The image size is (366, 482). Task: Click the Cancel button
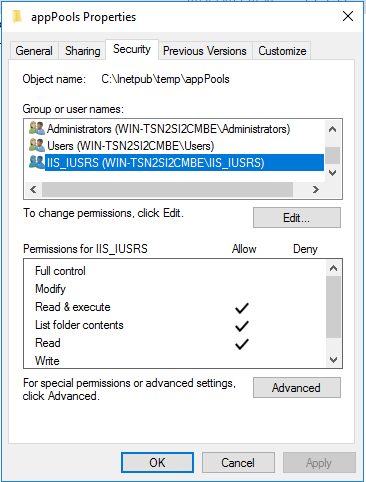238,463
